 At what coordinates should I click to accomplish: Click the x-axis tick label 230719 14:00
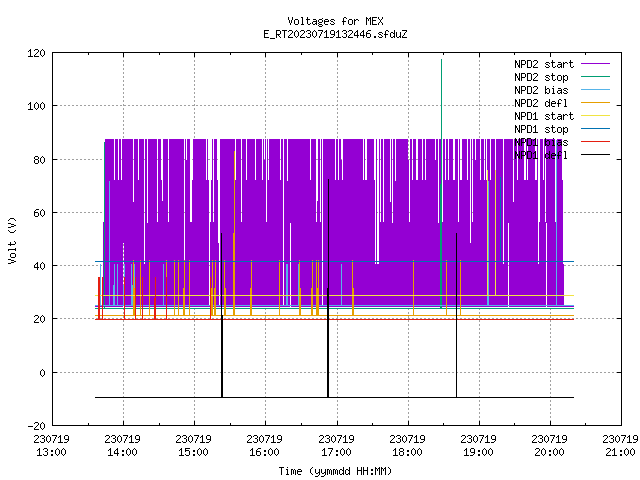tap(122, 446)
